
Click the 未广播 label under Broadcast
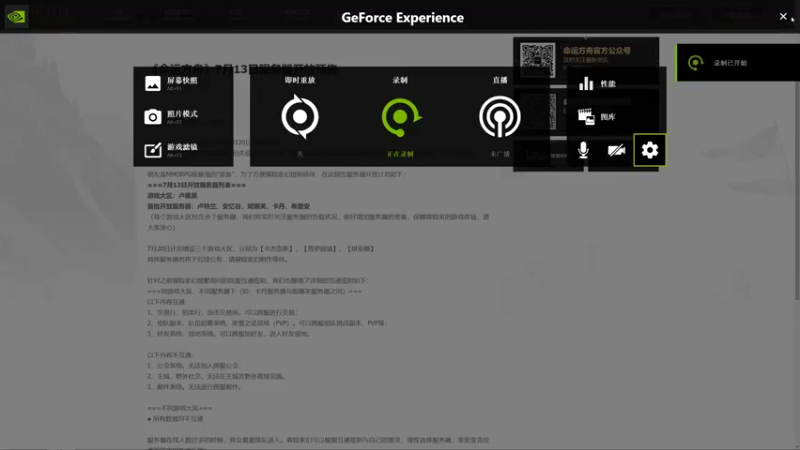(500, 154)
